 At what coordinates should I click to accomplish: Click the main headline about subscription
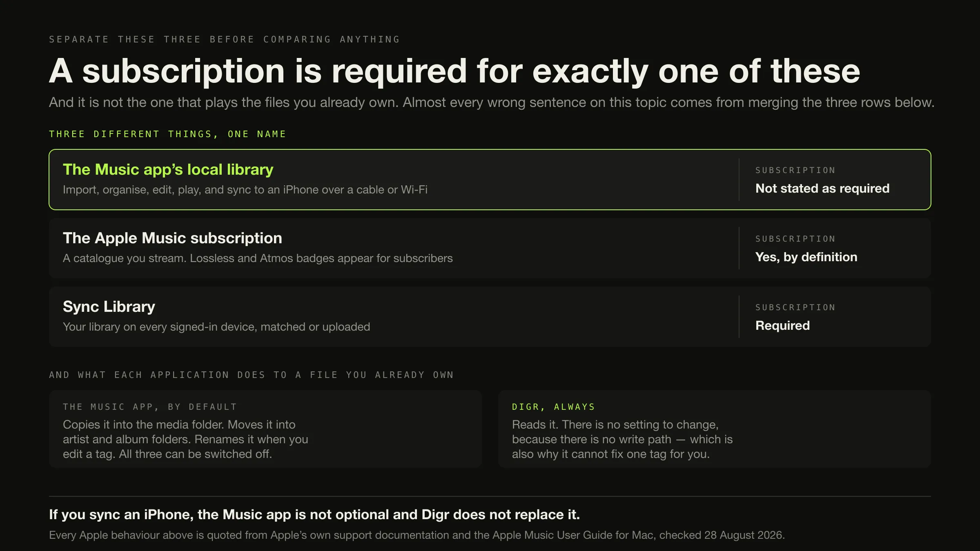(x=454, y=71)
